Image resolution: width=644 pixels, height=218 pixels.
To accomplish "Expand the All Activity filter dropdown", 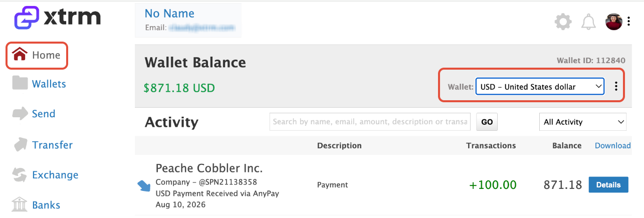I will pos(582,122).
